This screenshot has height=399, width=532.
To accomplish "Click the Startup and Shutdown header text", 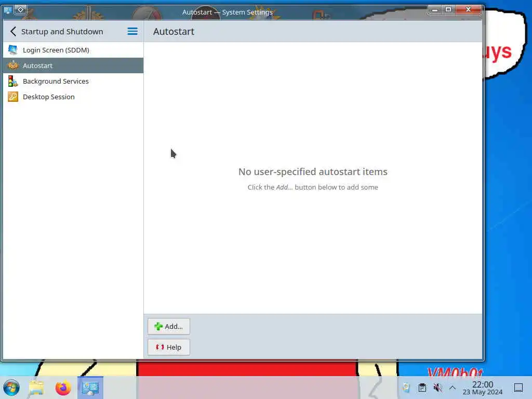I will point(62,32).
